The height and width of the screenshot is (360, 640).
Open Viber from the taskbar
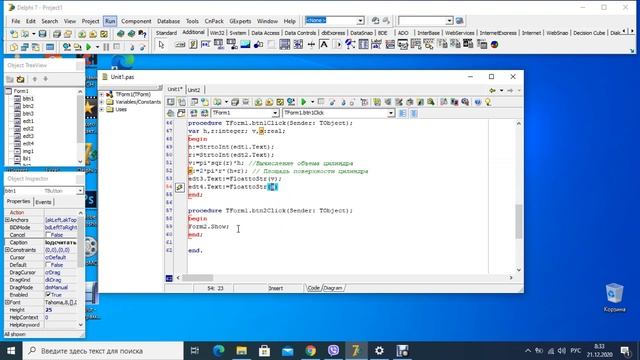(x=333, y=351)
